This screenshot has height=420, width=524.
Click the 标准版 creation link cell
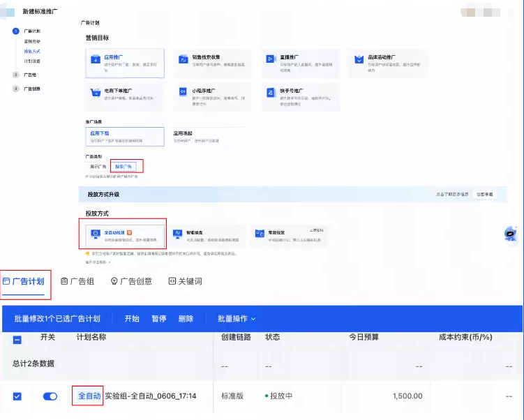click(x=232, y=396)
